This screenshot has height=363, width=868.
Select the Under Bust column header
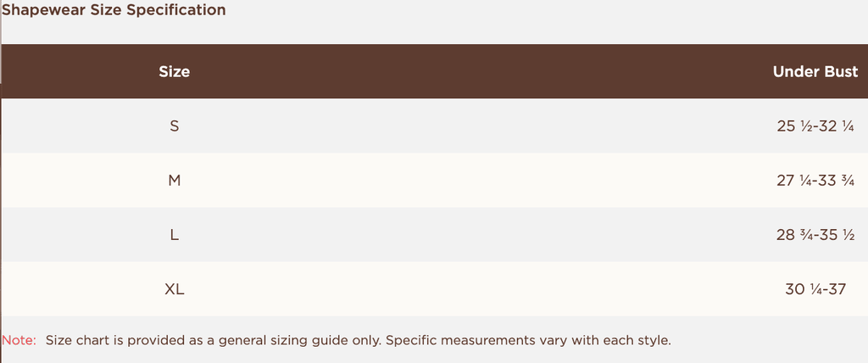[x=815, y=72]
